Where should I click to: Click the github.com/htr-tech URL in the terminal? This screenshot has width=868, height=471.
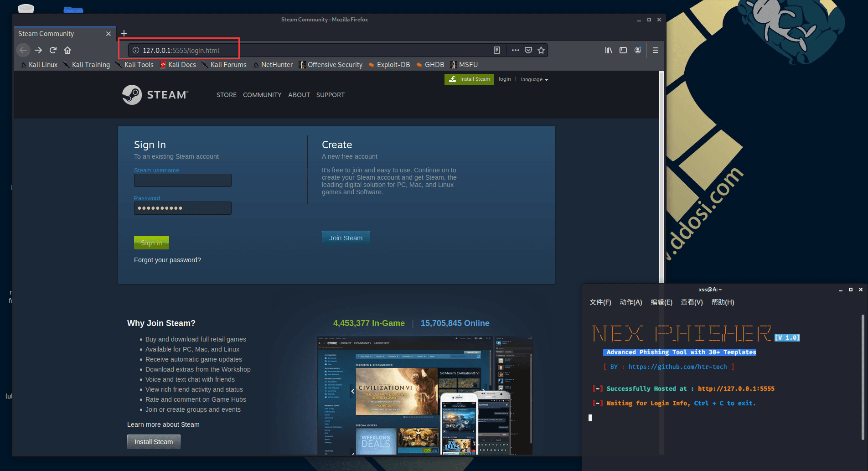[x=677, y=367]
